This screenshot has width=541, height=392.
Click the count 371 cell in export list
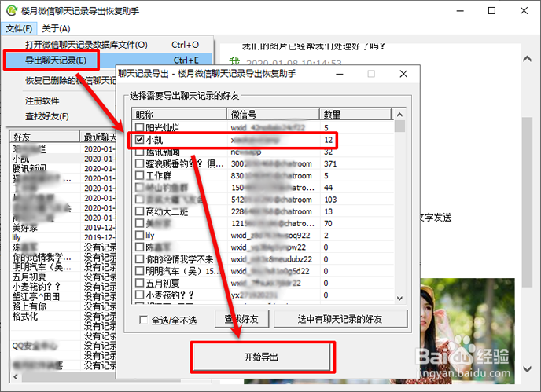[330, 163]
